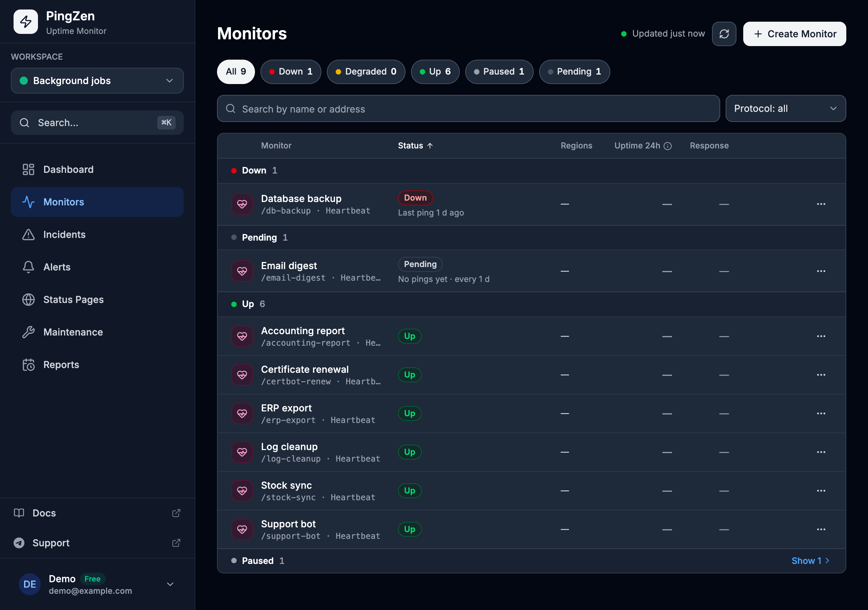The image size is (868, 610).
Task: Click the Uptime 24h info icon
Action: (x=668, y=146)
